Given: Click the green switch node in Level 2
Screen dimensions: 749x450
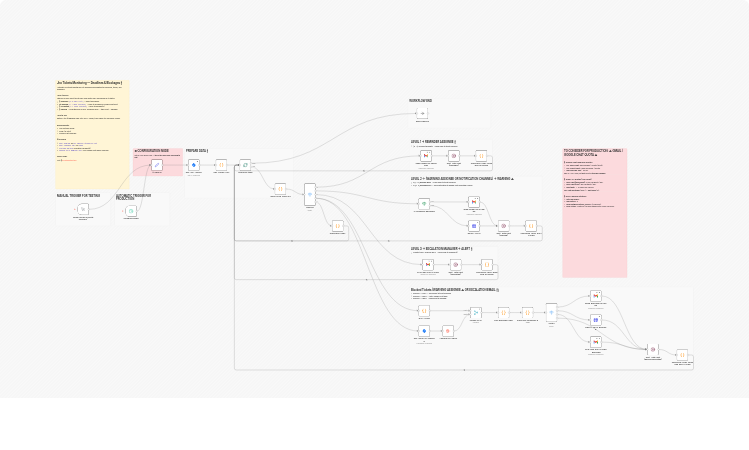Looking at the screenshot, I should point(423,203).
